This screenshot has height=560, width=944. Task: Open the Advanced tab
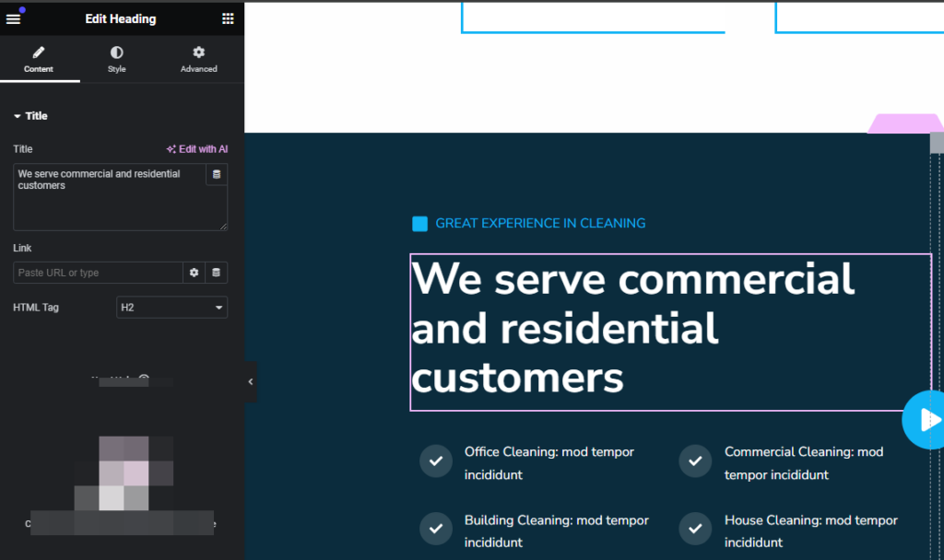[x=198, y=59]
